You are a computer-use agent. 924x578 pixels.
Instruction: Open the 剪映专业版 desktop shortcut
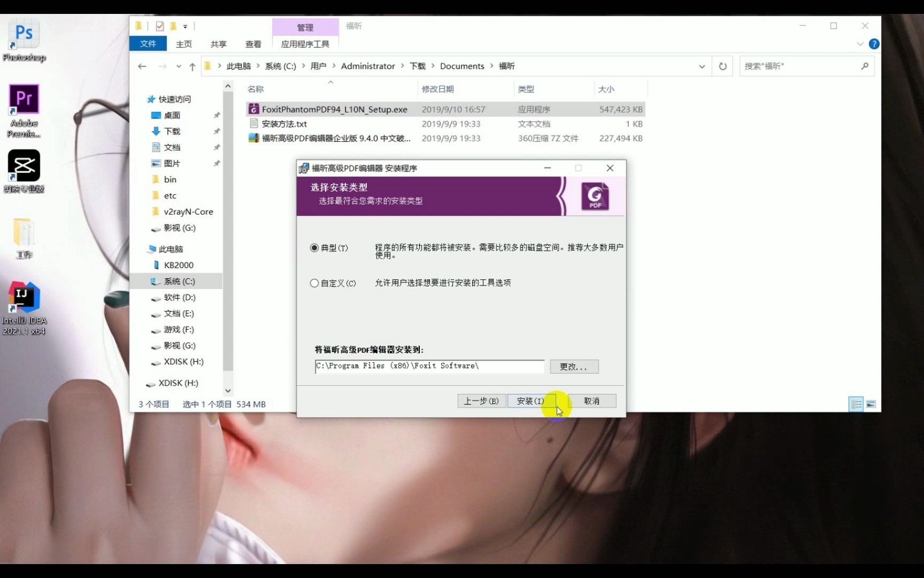click(x=24, y=171)
